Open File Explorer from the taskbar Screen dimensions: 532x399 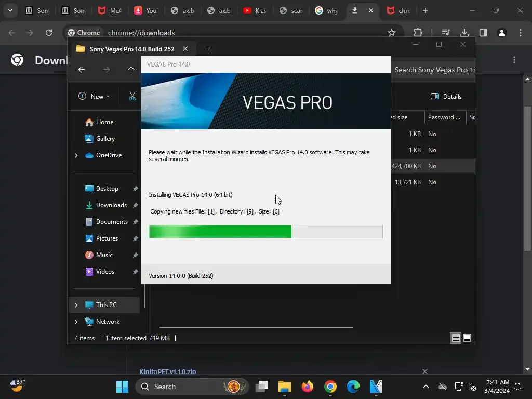285,387
